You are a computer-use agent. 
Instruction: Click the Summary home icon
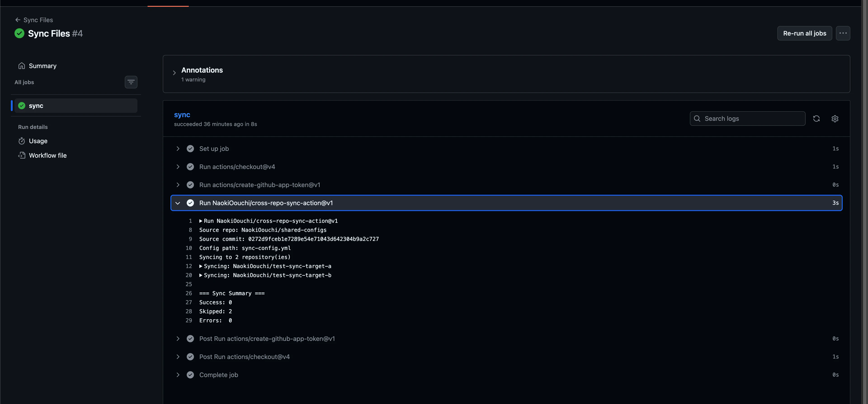[21, 66]
